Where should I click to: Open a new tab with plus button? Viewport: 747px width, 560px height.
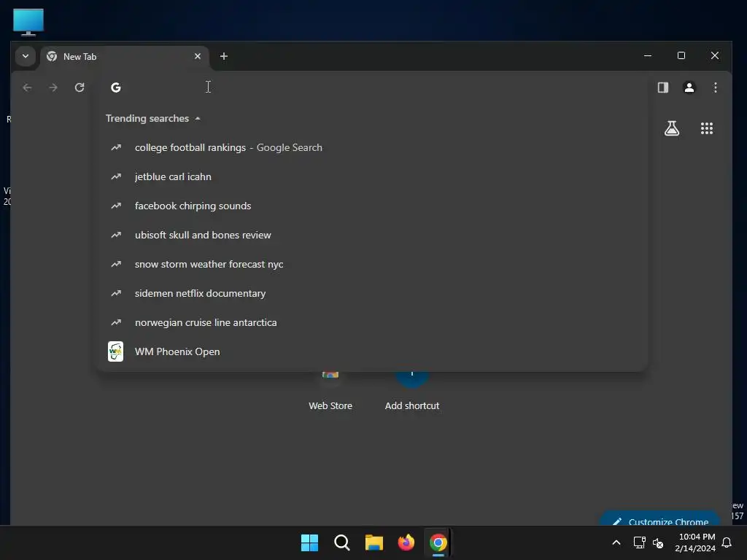coord(223,56)
